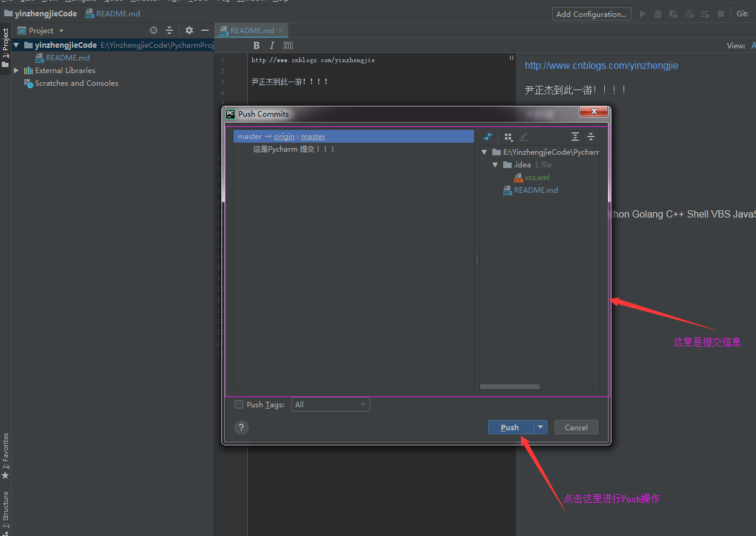Screen dimensions: 756x536
Task: Click the 'origin' remote link
Action: tap(284, 137)
